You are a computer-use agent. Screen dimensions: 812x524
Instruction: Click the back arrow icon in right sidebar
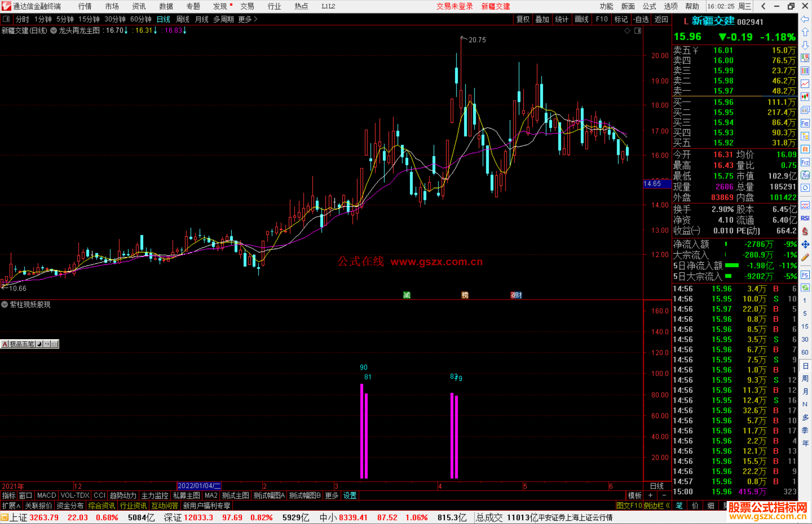tap(805, 19)
